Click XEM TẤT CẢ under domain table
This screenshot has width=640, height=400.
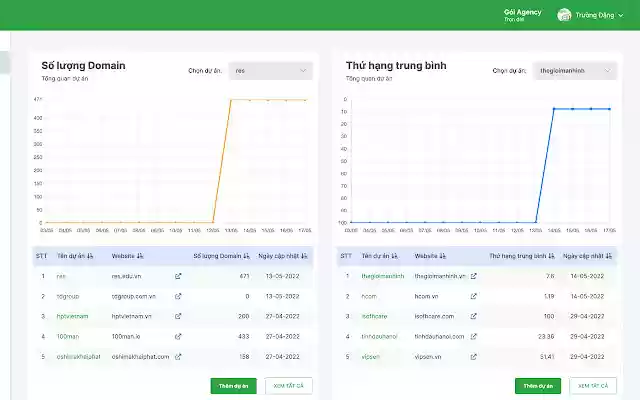pos(289,386)
